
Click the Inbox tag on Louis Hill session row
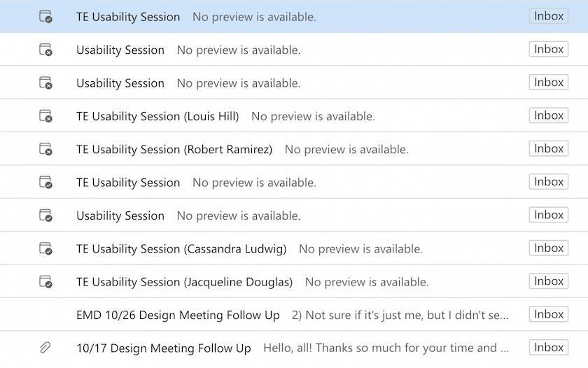548,116
